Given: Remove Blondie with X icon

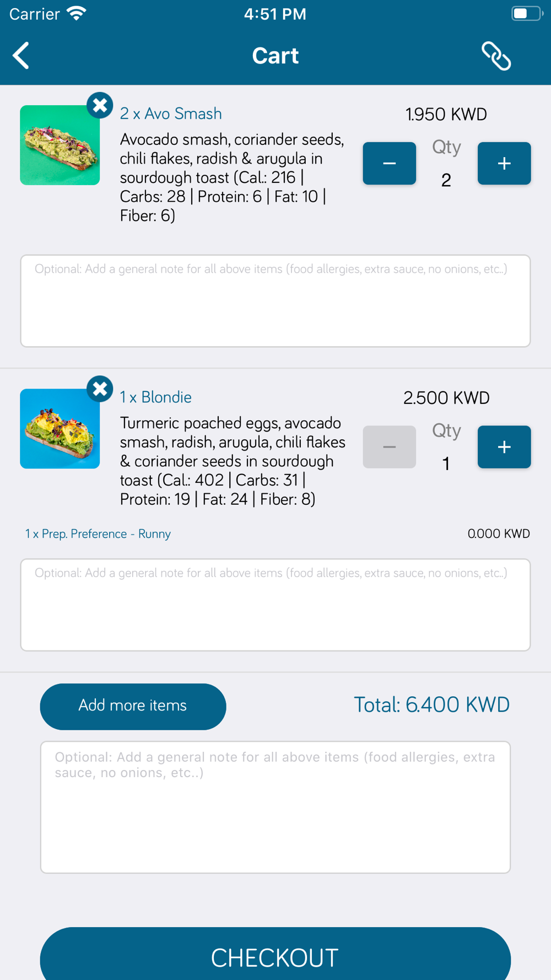Looking at the screenshot, I should [100, 389].
